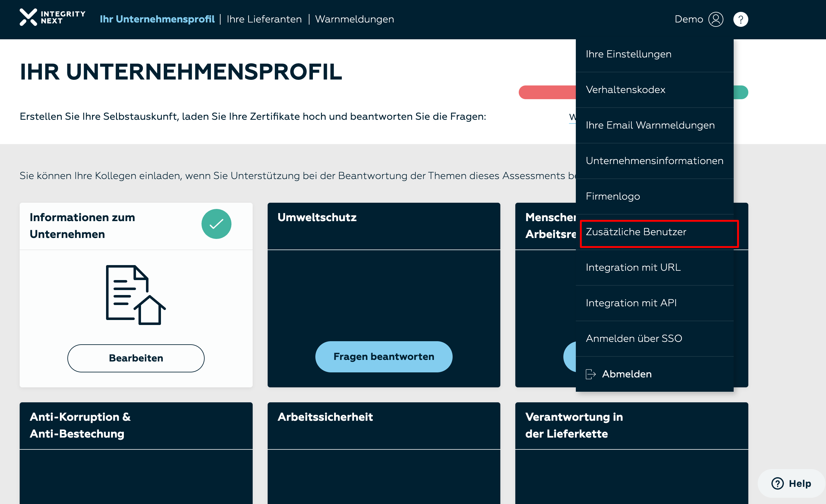Open Ihre Email Warnmeldungen settings

[650, 125]
